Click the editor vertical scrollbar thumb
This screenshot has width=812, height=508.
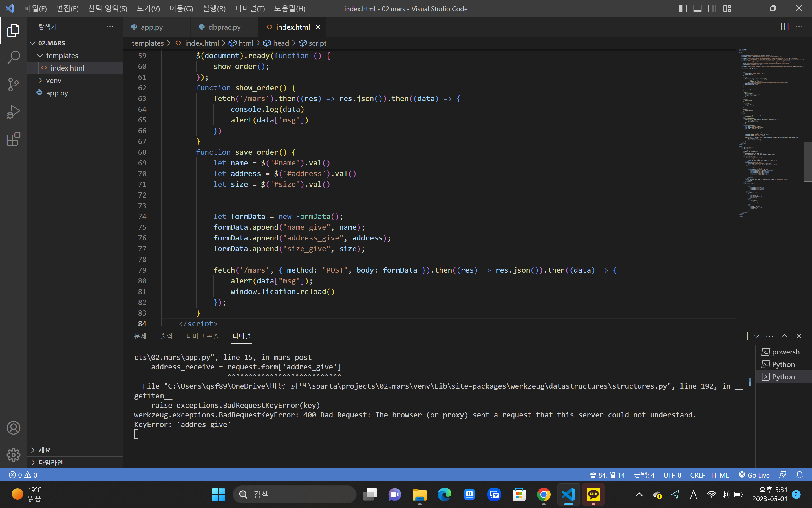click(808, 161)
